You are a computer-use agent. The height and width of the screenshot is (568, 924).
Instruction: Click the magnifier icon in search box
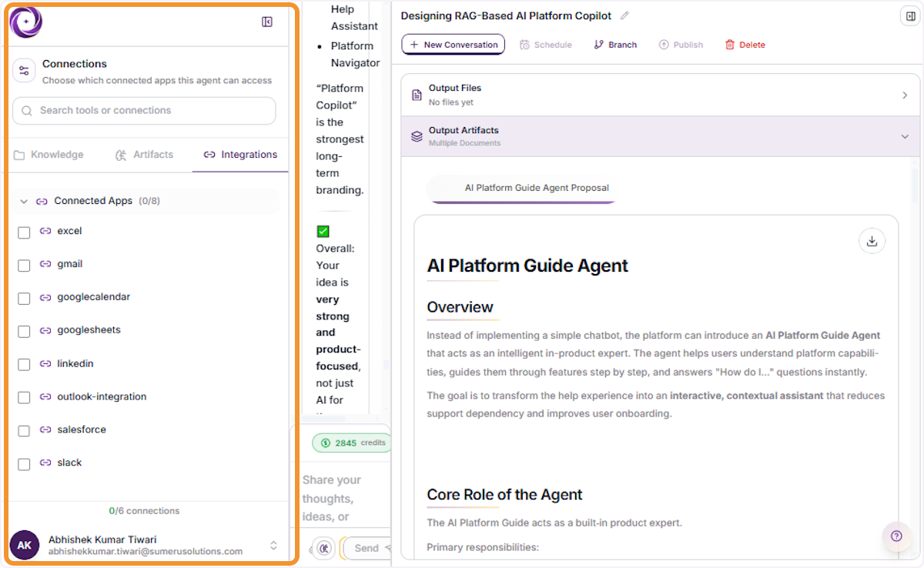click(x=28, y=111)
